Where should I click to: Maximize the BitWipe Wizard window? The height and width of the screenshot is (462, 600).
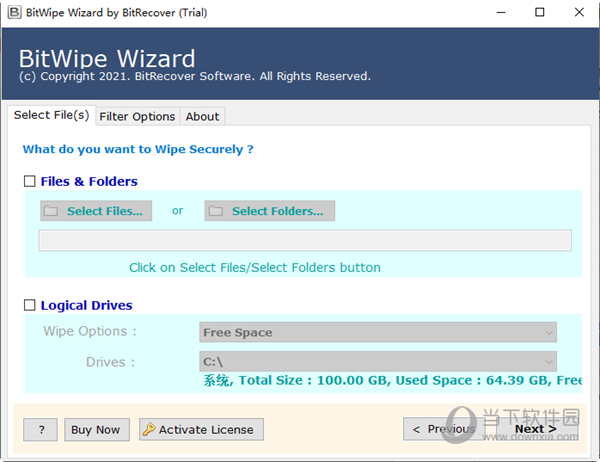coord(540,12)
